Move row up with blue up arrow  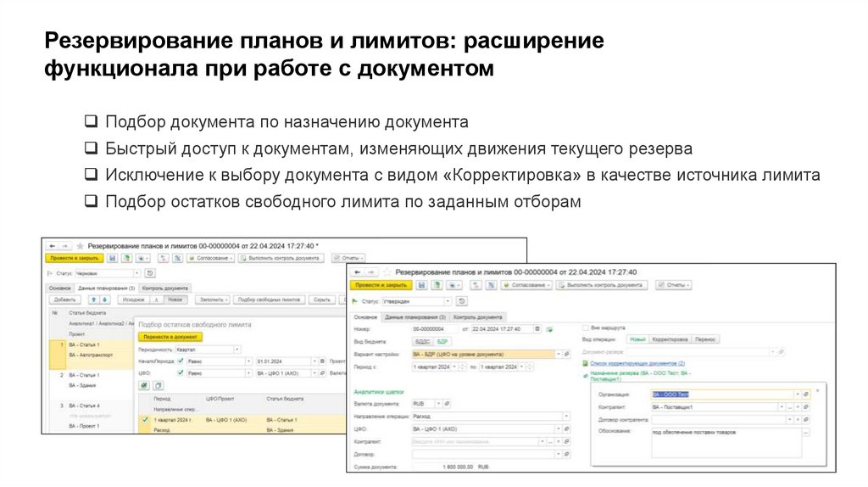(93, 299)
